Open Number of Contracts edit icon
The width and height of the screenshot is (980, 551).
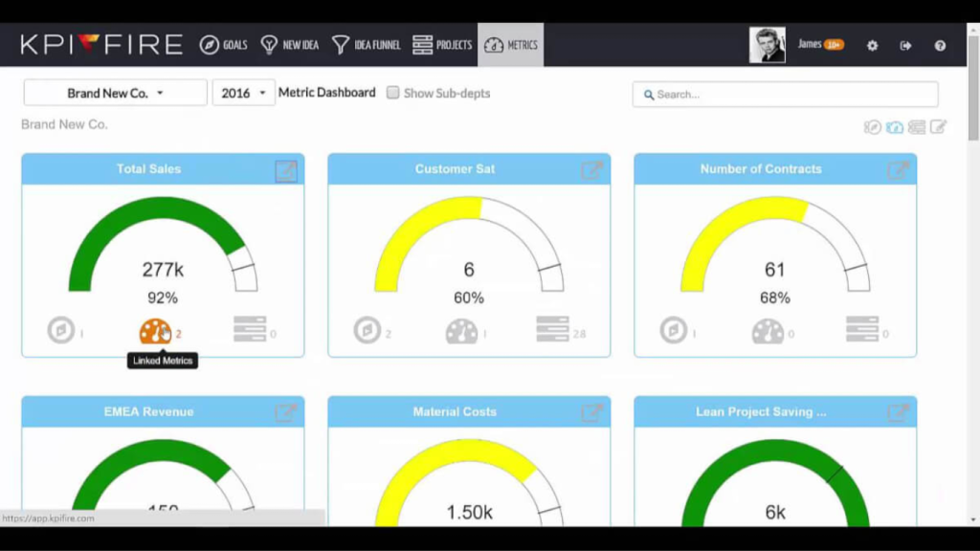[897, 171]
